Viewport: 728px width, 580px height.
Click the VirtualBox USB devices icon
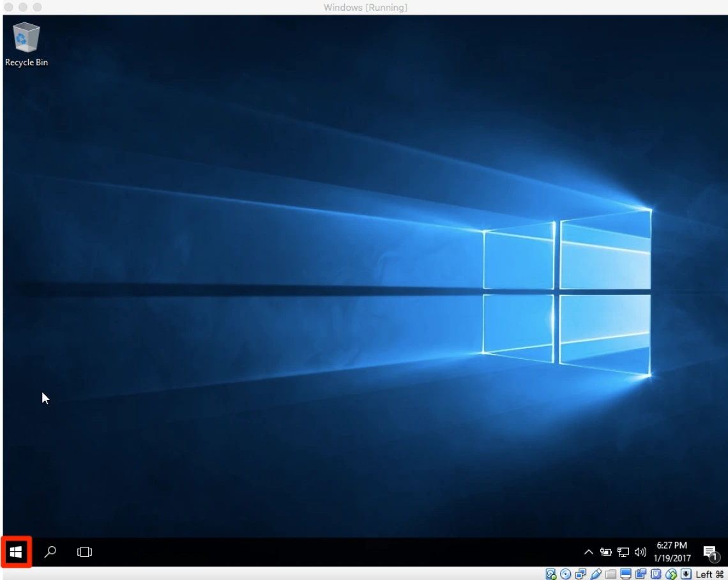coord(596,574)
